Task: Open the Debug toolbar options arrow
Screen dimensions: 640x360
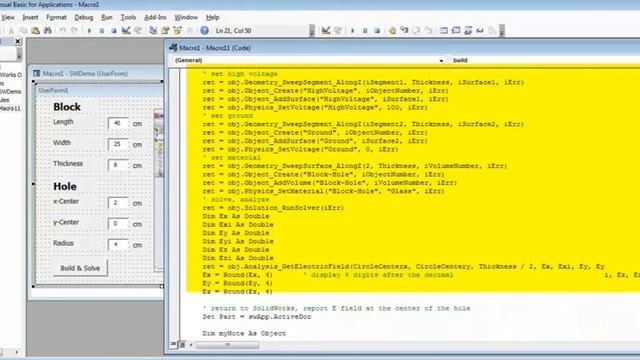Action: pyautogui.click(x=502, y=31)
